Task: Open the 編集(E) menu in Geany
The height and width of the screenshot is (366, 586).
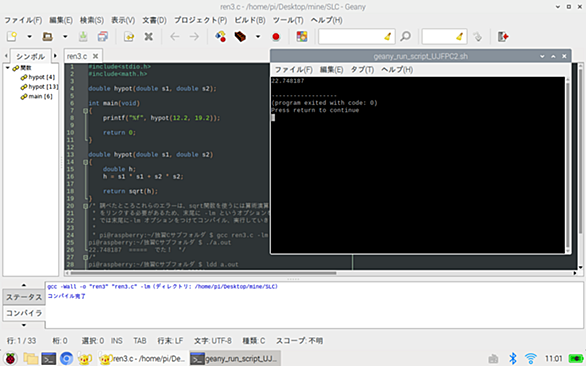Action: (x=61, y=20)
